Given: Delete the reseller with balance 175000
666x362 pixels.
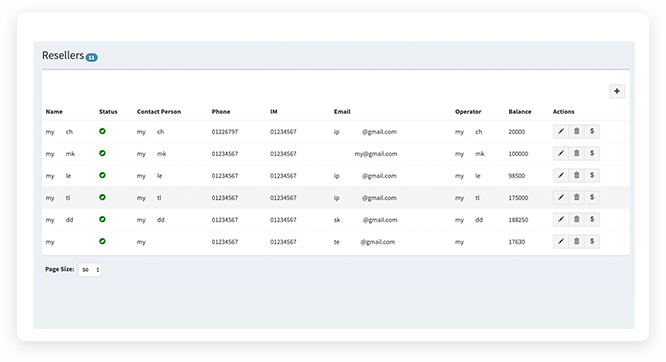Looking at the screenshot, I should pyautogui.click(x=576, y=198).
